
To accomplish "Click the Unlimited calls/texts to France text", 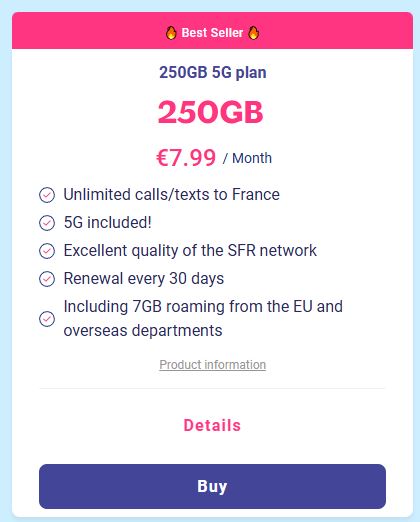I will pos(172,195).
